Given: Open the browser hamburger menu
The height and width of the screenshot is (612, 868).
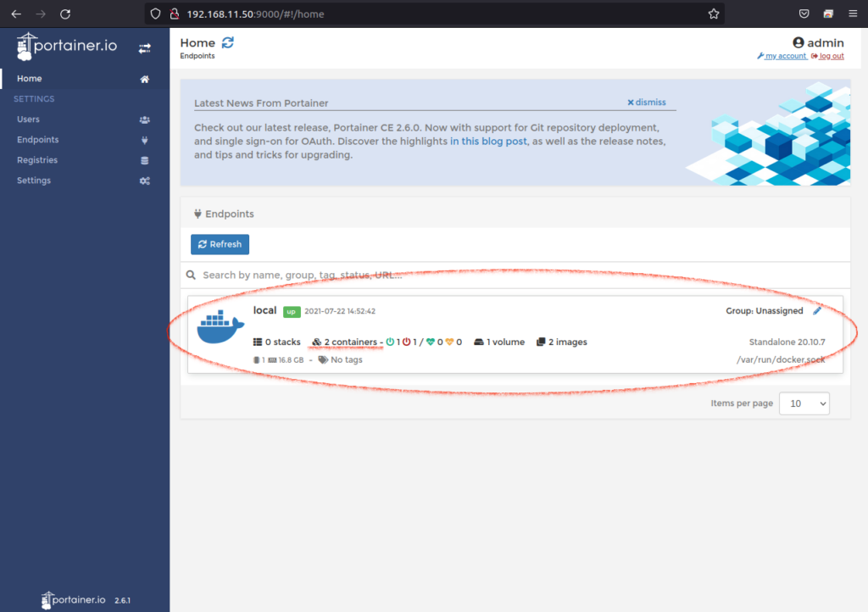Looking at the screenshot, I should 853,14.
